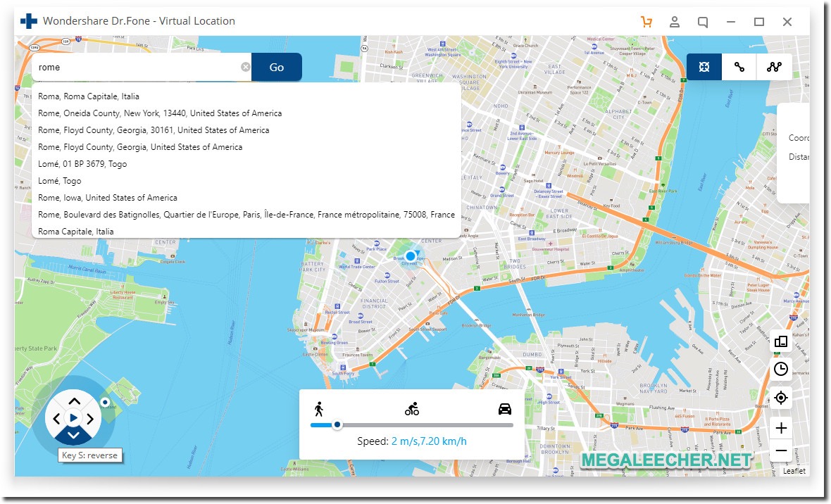Click the speed value 2 m/s,7.20 km/h
This screenshot has height=504, width=831.
pyautogui.click(x=429, y=441)
